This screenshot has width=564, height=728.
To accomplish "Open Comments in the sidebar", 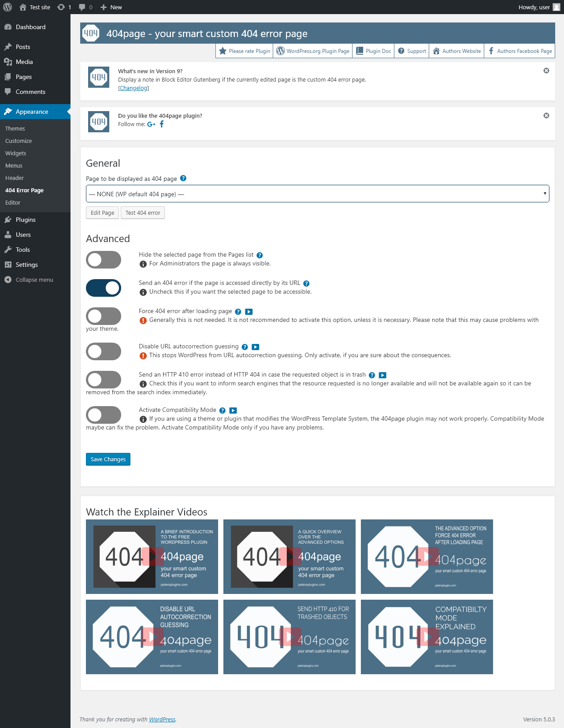I will click(x=35, y=92).
